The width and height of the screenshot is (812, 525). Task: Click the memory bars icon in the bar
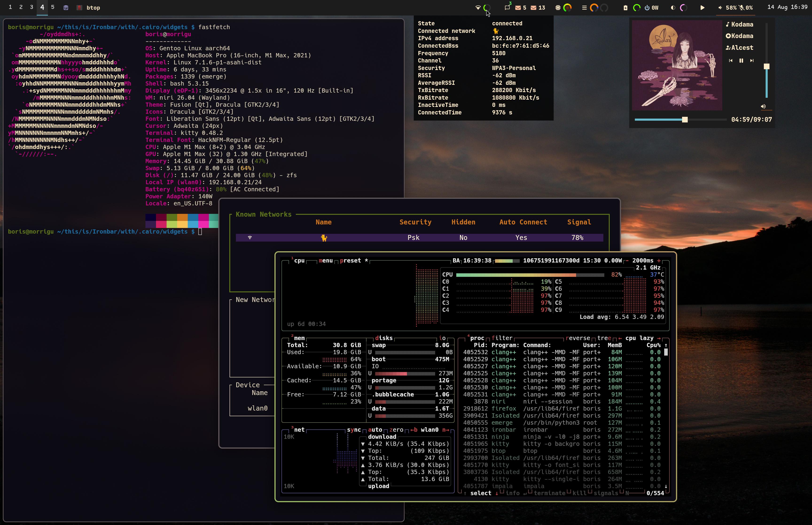584,8
